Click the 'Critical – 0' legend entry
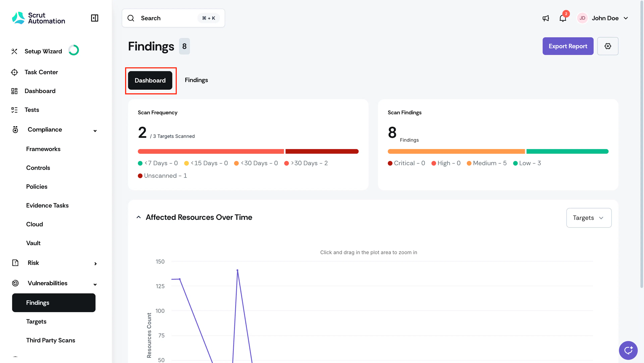 click(406, 163)
